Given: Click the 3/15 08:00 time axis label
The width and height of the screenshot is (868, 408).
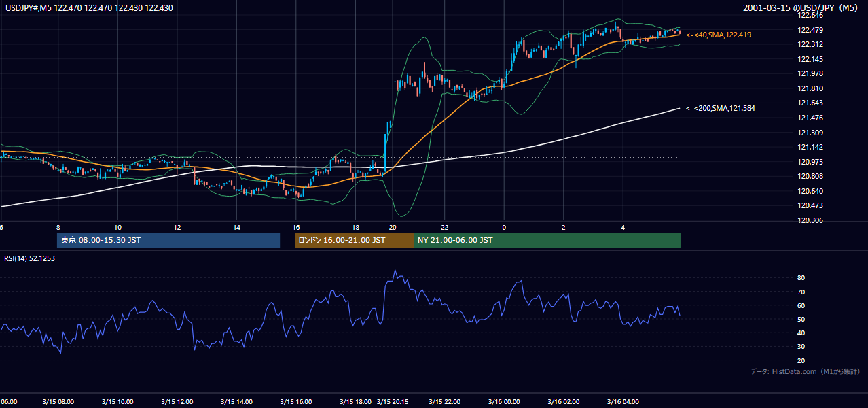Looking at the screenshot, I should 58,401.
